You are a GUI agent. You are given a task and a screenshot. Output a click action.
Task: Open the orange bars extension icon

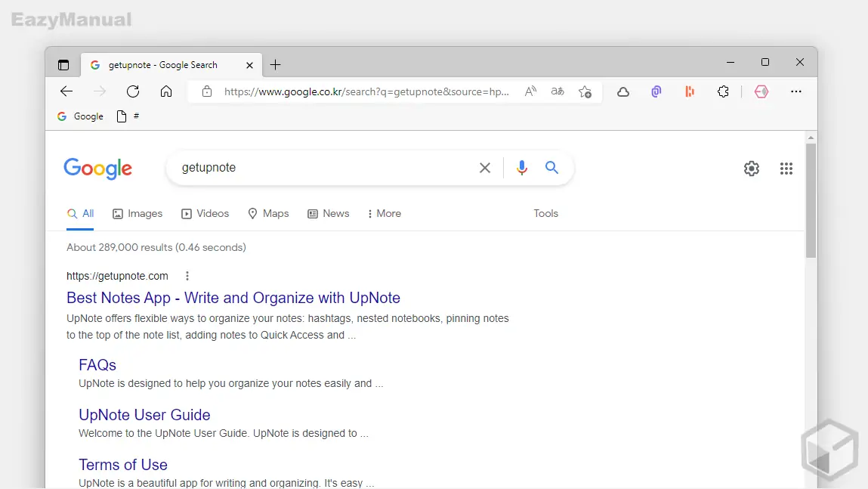pyautogui.click(x=690, y=92)
